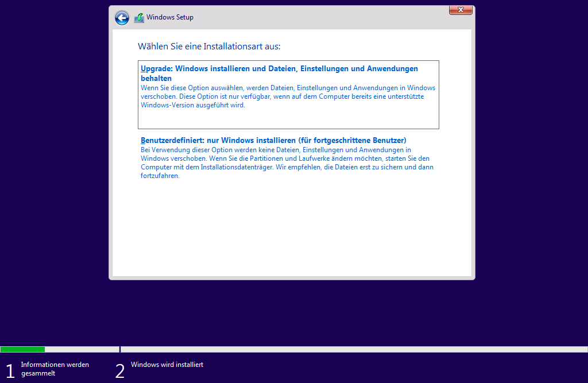
Task: Click the 'Windows wird installiert' step label
Action: tap(167, 365)
